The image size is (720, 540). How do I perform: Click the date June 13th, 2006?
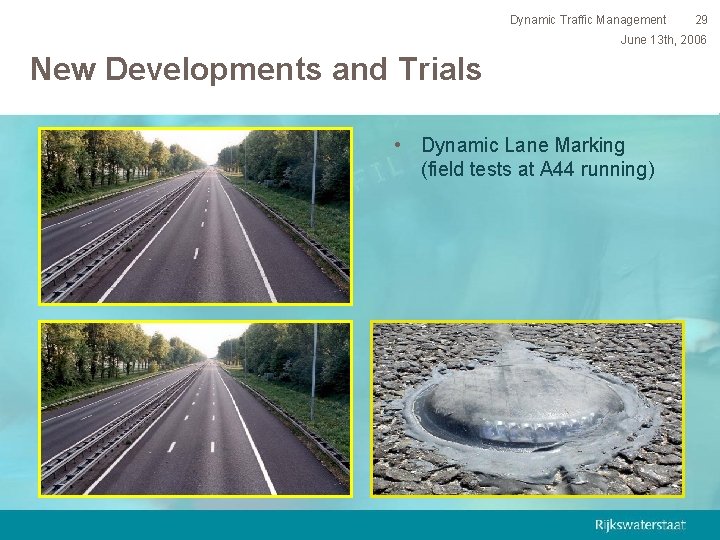pos(663,40)
